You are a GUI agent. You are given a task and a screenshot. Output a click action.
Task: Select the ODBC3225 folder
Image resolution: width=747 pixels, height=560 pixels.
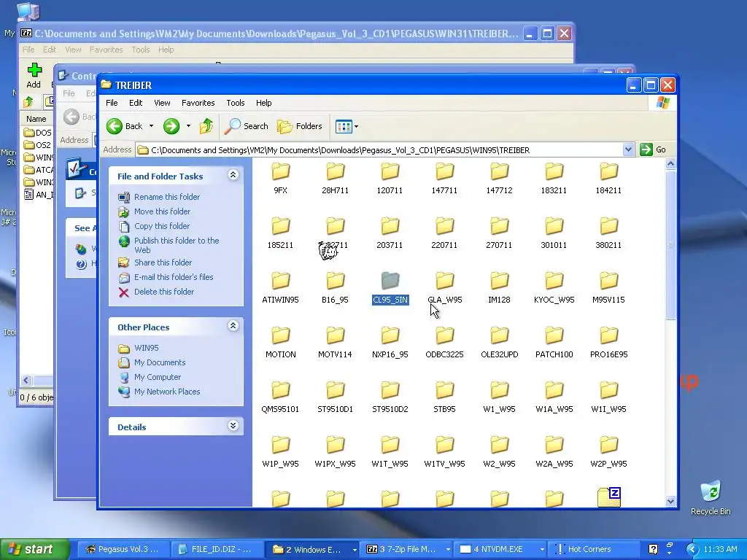pos(444,342)
